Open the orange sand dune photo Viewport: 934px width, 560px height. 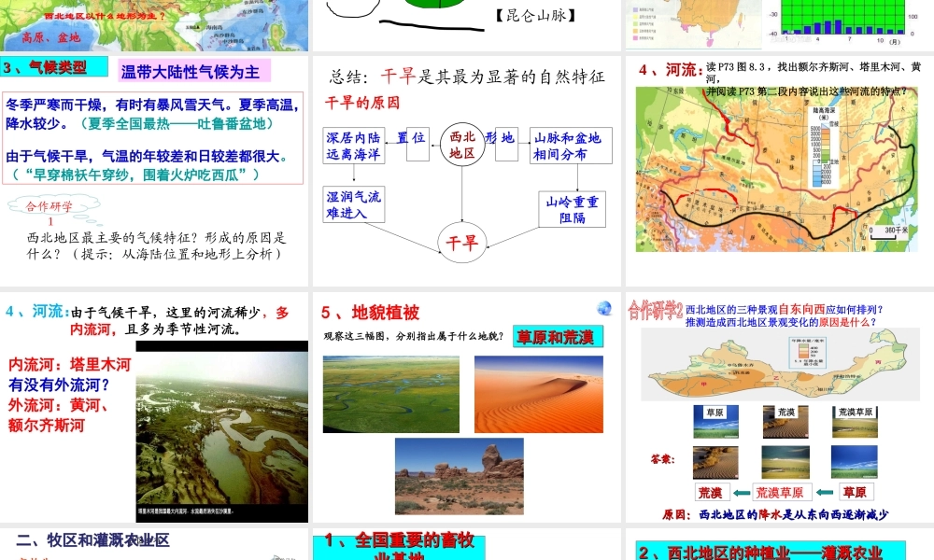(539, 394)
